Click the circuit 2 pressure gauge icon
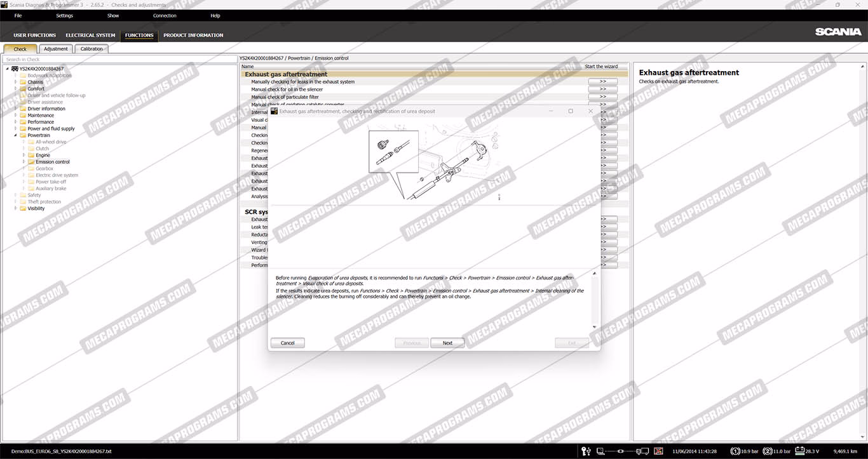The image size is (868, 459). tap(768, 451)
